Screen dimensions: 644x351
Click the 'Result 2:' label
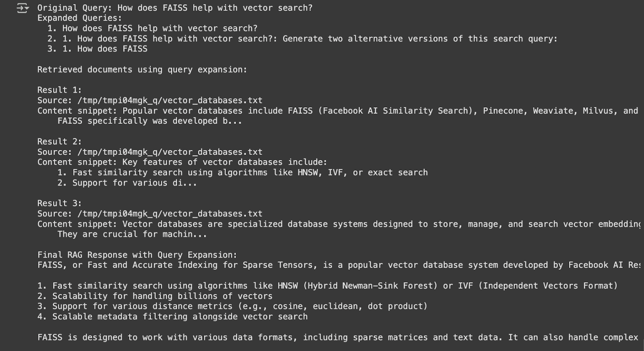[x=60, y=142]
